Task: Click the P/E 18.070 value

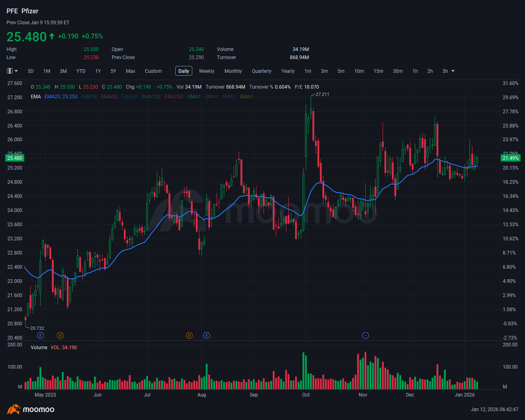Action: tap(307, 87)
